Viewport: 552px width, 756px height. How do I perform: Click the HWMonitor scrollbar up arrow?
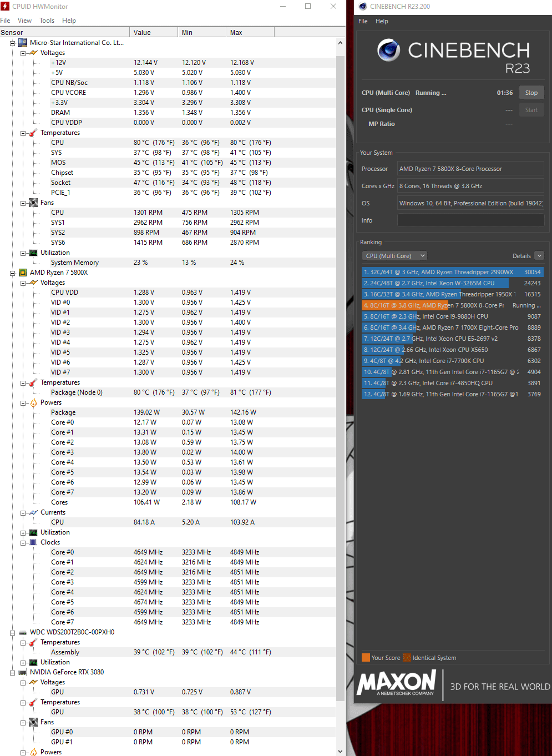pyautogui.click(x=341, y=43)
